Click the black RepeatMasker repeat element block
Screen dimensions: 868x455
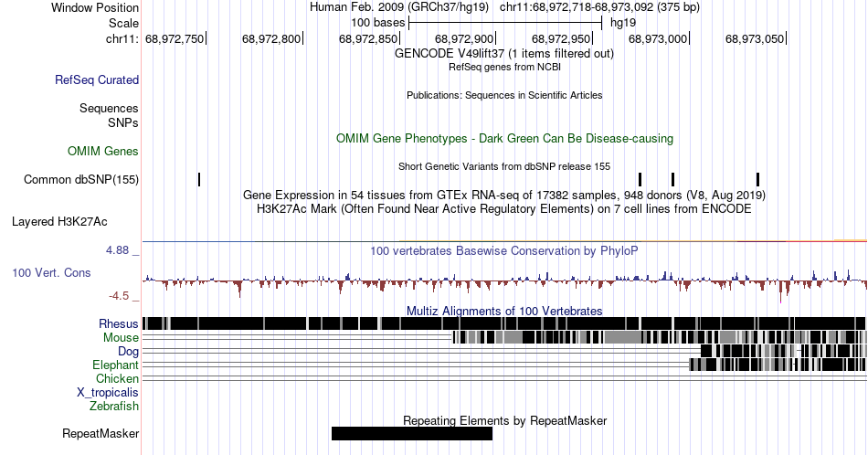click(x=412, y=433)
